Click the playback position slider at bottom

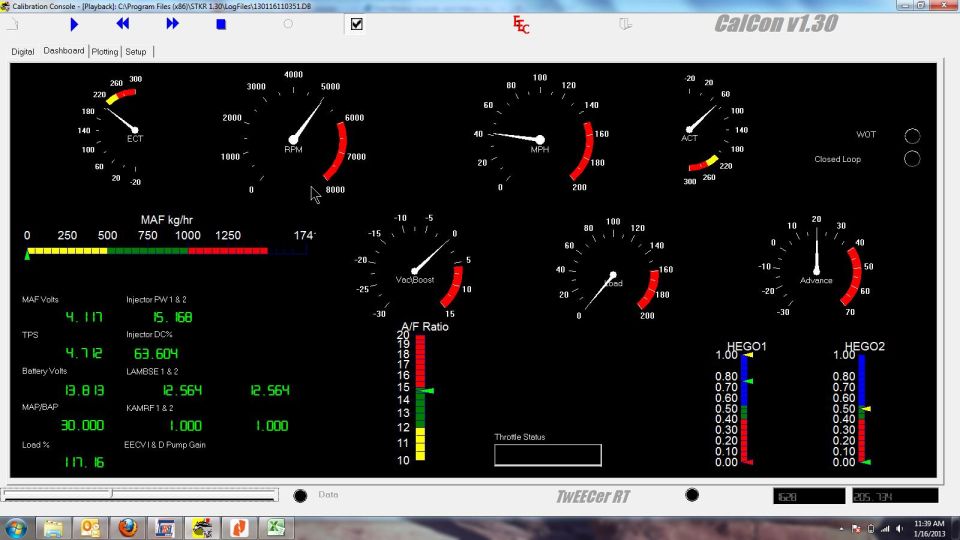click(140, 493)
